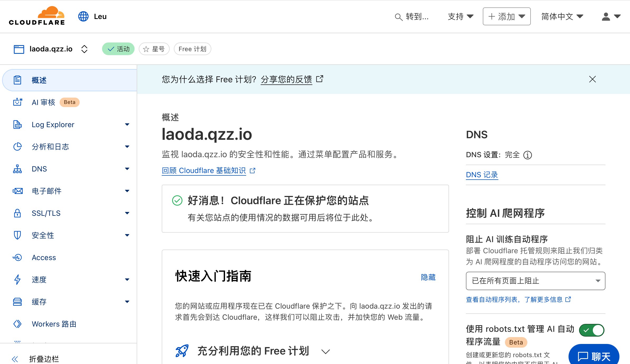Click the DNS network icon in sidebar
Viewport: 630px width, 364px height.
17,169
